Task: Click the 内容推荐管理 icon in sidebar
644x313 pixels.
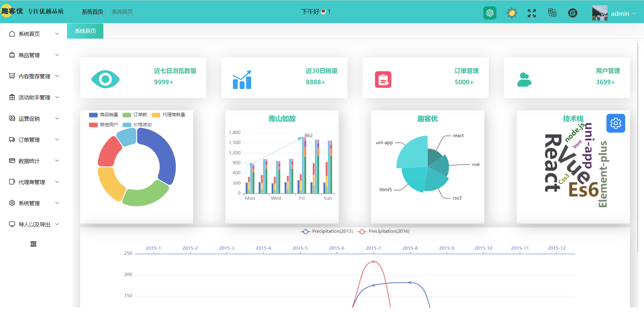Action: [x=12, y=76]
